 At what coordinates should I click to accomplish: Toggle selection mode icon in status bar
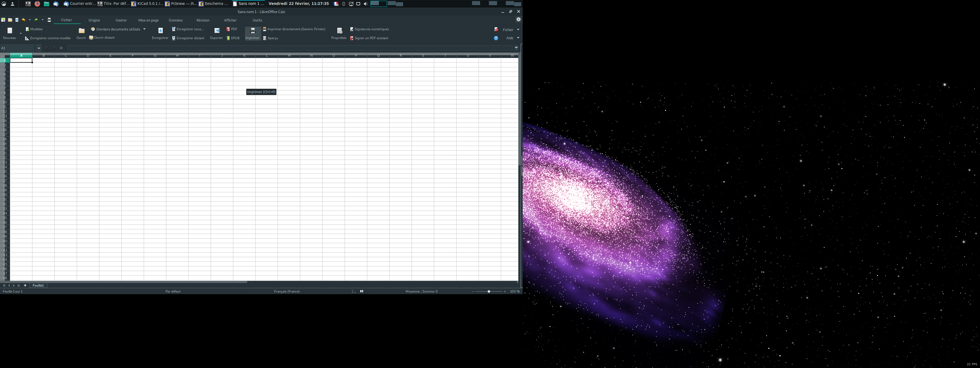(x=362, y=291)
